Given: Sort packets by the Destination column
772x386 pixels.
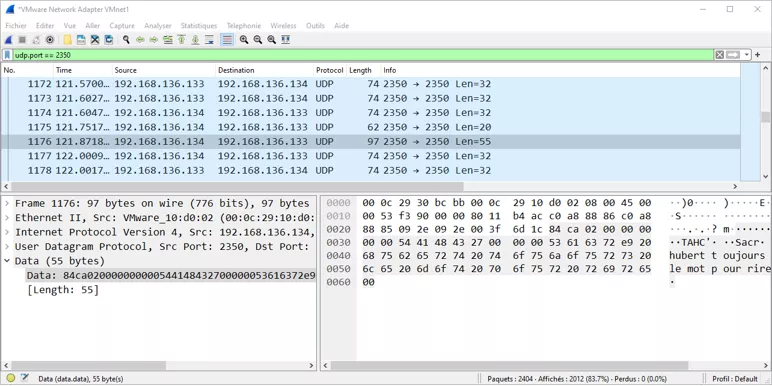Looking at the screenshot, I should pos(265,70).
